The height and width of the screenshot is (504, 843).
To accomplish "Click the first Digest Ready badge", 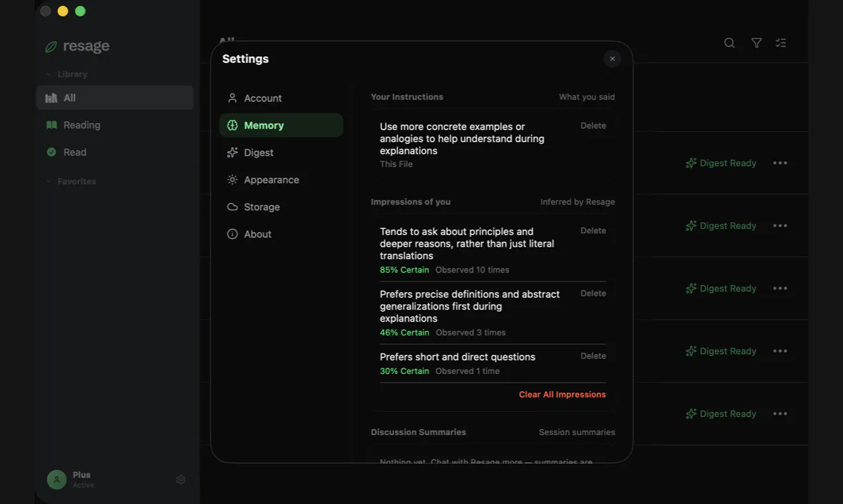I will click(x=721, y=163).
